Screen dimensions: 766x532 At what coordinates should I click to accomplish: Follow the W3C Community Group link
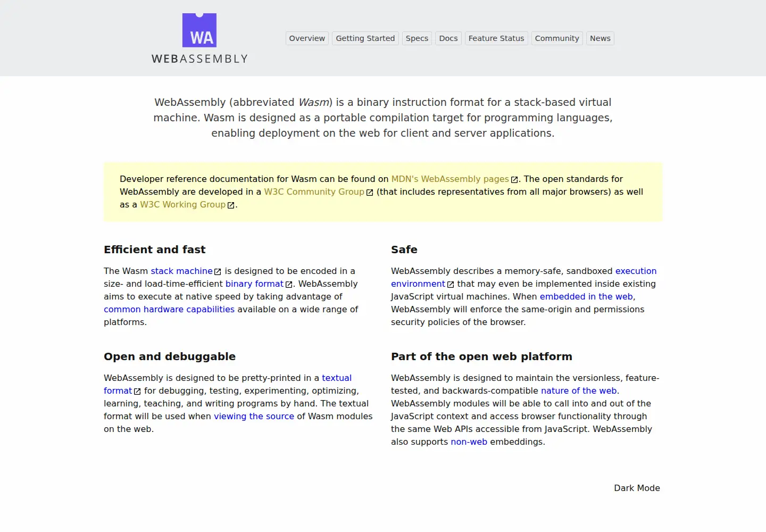point(314,192)
